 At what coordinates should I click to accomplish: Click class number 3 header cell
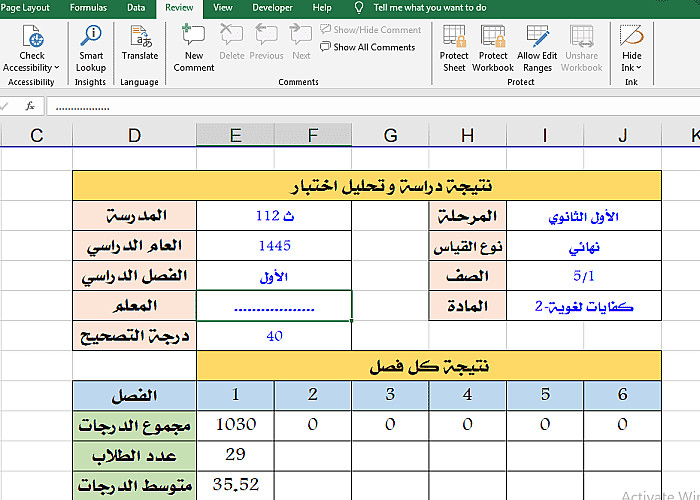click(x=391, y=395)
